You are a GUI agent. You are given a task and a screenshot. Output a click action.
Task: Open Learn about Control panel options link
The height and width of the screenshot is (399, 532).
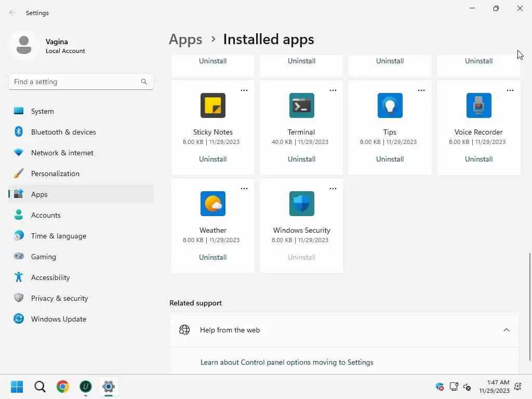click(x=287, y=362)
